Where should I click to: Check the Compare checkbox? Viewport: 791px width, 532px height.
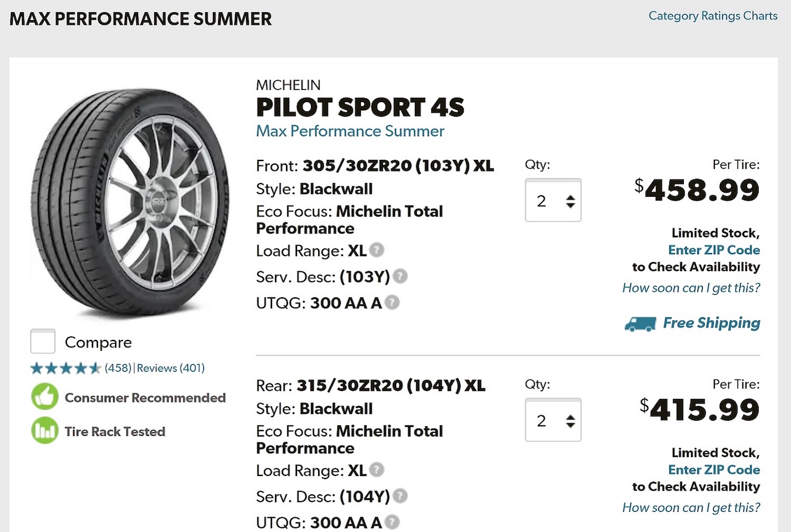pos(43,342)
